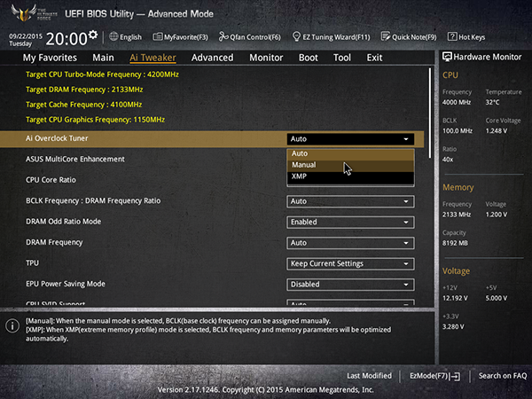Launch EZ Tuning Wizard bulb icon
Image resolution: width=532 pixels, height=399 pixels.
[296, 36]
